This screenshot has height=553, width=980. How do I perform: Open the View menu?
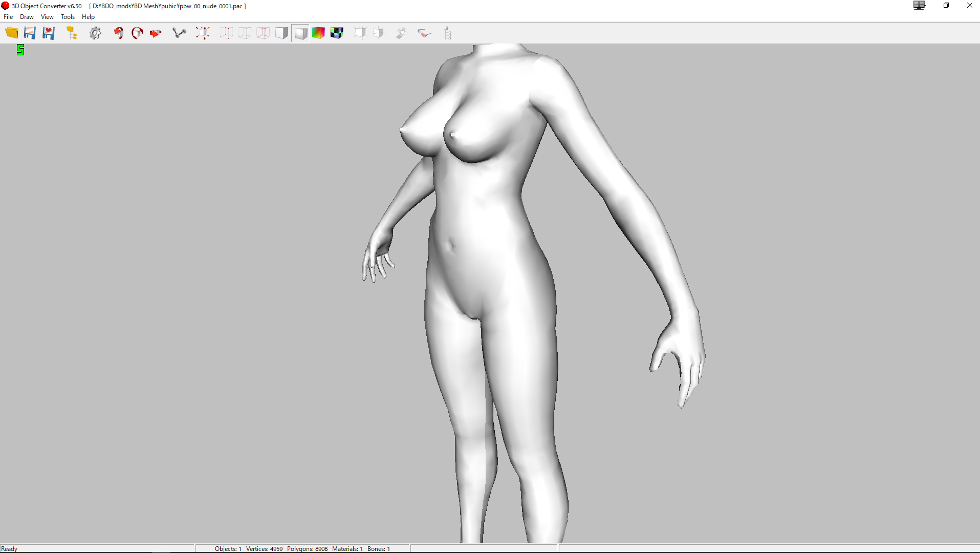[x=47, y=17]
